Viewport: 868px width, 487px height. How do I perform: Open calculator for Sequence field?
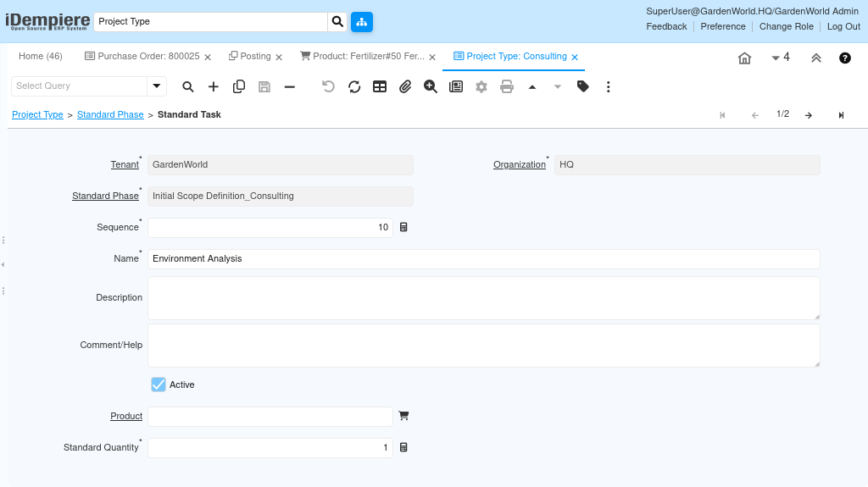tap(403, 227)
